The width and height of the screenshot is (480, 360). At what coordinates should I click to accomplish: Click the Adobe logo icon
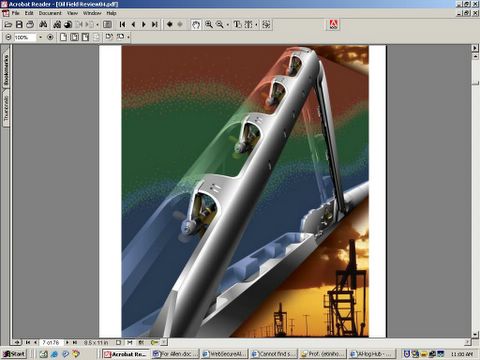pos(334,25)
